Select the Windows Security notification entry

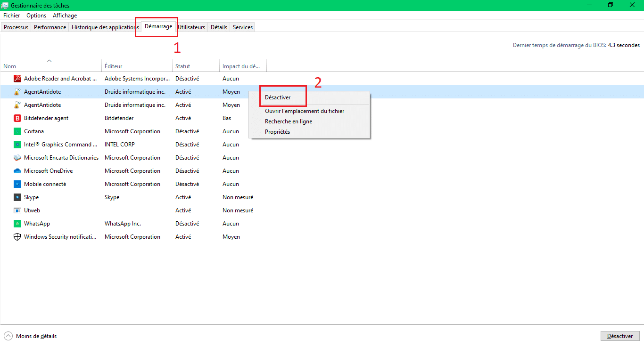[x=60, y=237]
